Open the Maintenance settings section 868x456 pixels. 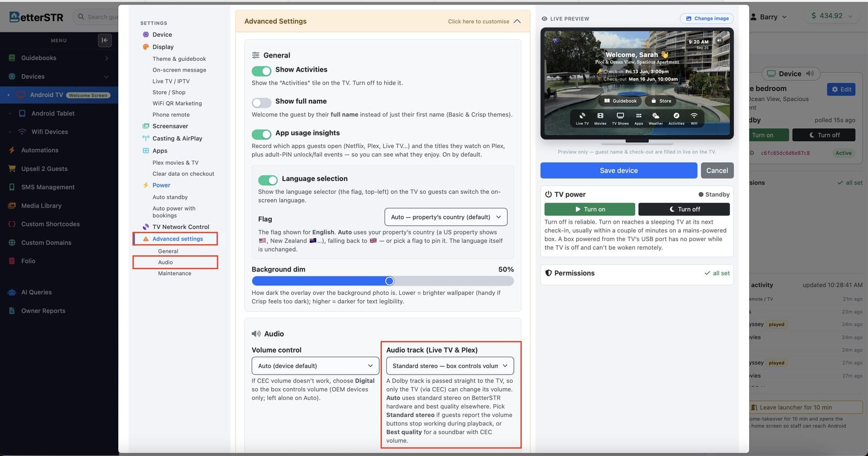tap(175, 274)
